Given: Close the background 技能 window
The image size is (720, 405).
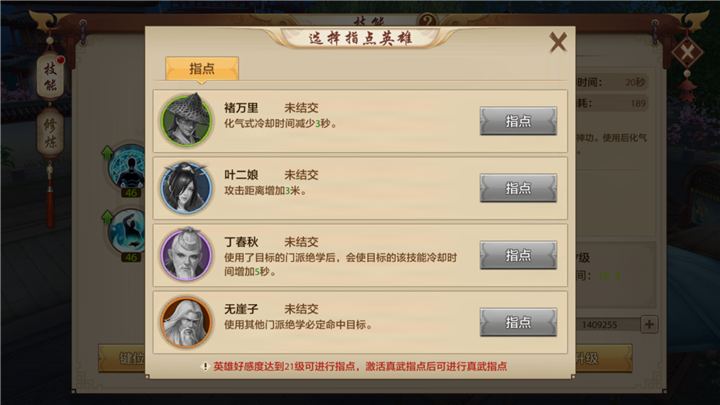Looking at the screenshot, I should click(x=687, y=52).
